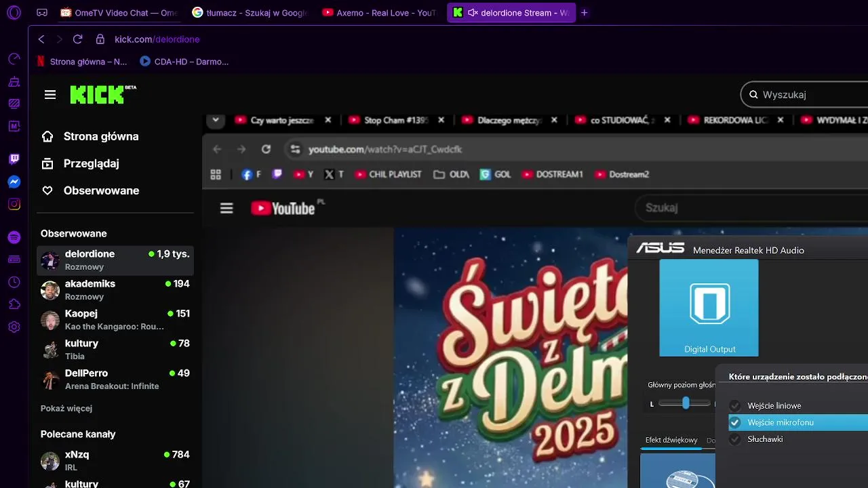Open the OLD folder bookmark in stream
Screen dimensions: 868x488
[x=452, y=174]
